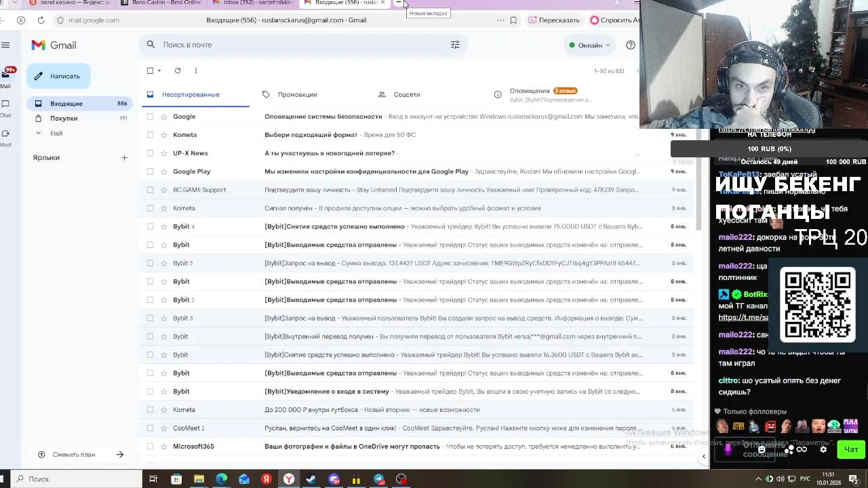Collapse the side panel arrow at the bottom right of Gmail

[703, 456]
